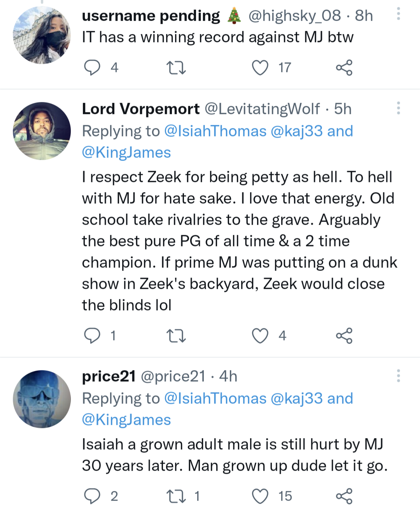Retweet the highsky_08 tweet

click(176, 68)
